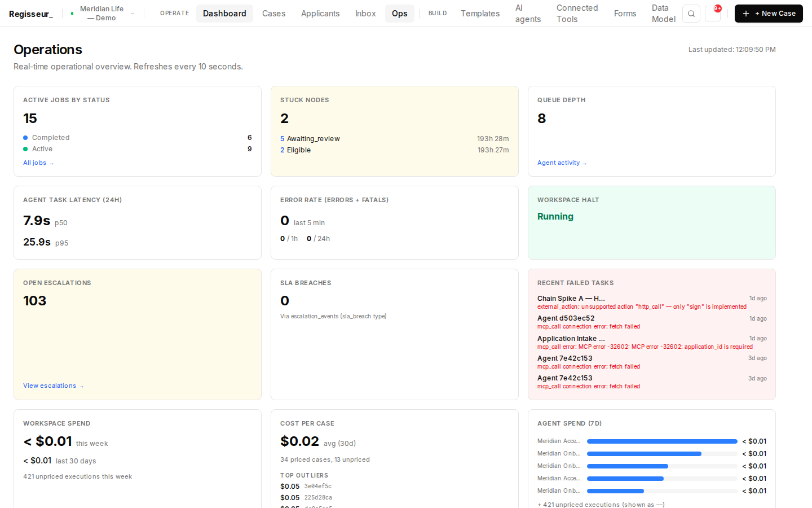Open the Agent d503ec52 failed task
Viewport: 812px width, 508px height.
click(652, 322)
